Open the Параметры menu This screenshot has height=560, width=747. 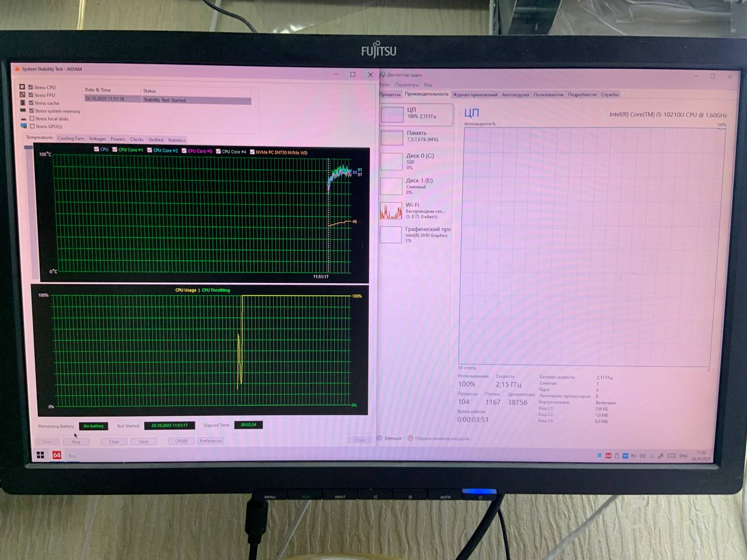(x=407, y=85)
